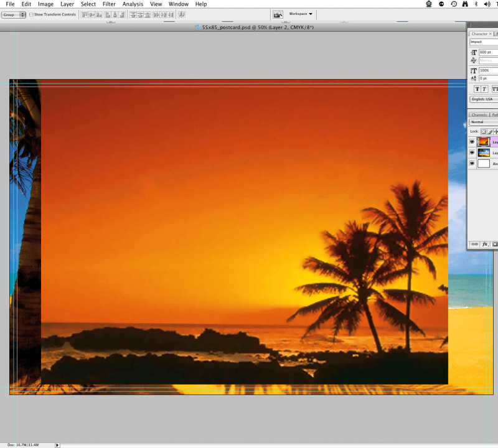Image resolution: width=498 pixels, height=448 pixels.
Task: Click the link layers icon
Action: click(475, 245)
